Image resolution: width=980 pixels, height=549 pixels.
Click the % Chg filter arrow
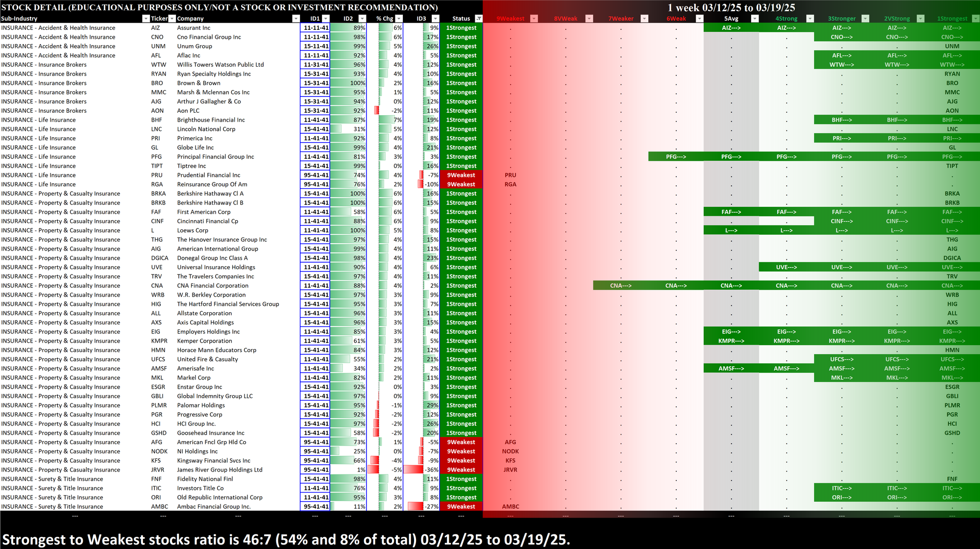coord(398,19)
